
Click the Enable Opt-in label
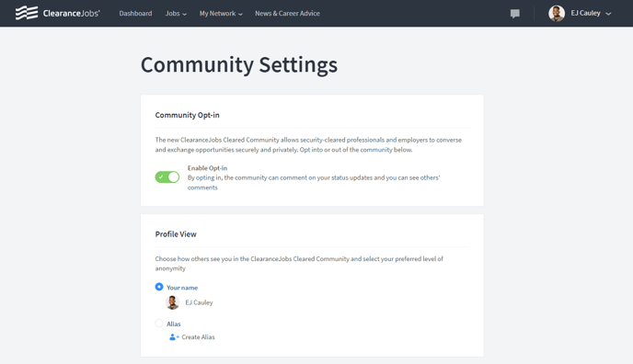207,168
